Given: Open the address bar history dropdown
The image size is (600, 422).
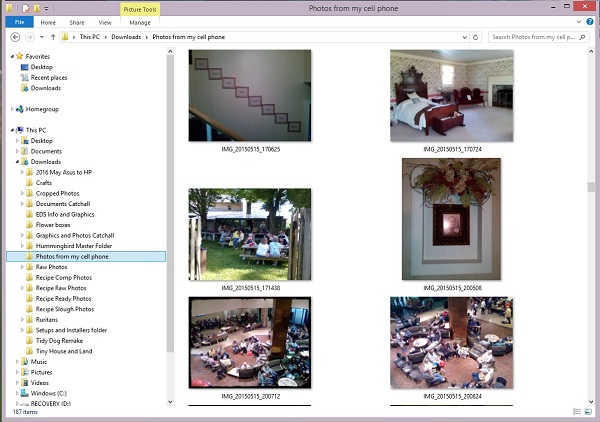Looking at the screenshot, I should [x=465, y=37].
